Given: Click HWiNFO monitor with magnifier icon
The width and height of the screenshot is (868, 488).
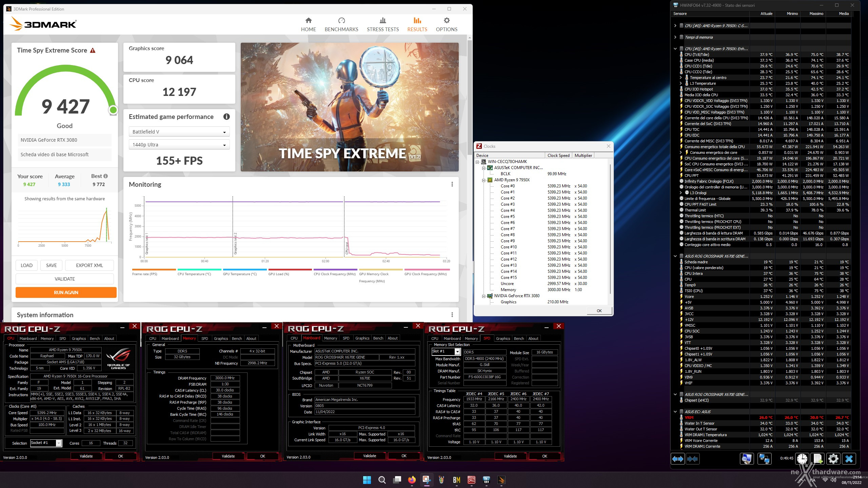Looking at the screenshot, I should pyautogui.click(x=747, y=459).
